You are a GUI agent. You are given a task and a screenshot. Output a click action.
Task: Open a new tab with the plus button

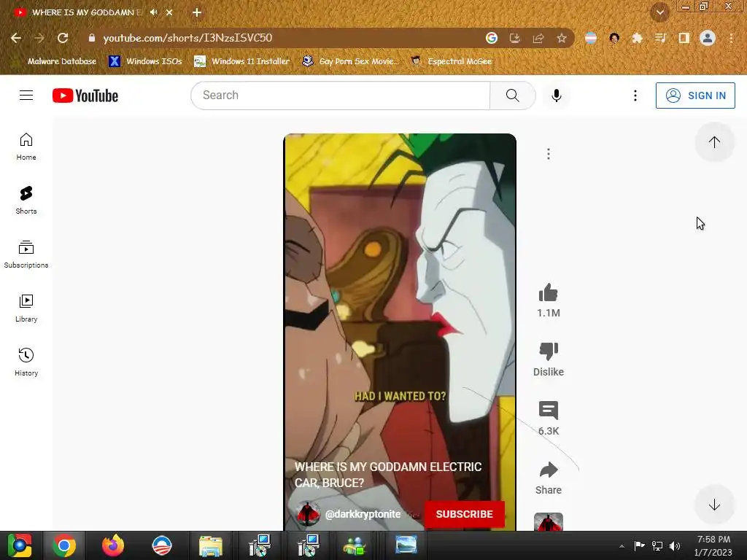point(197,12)
